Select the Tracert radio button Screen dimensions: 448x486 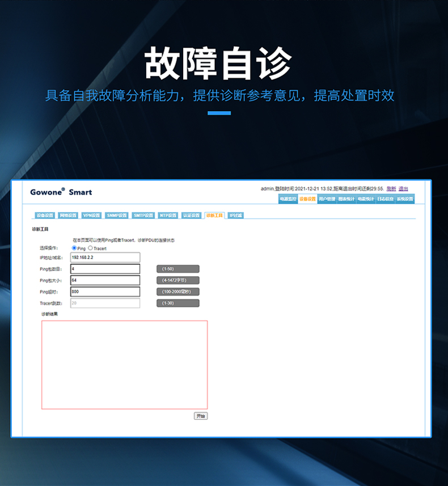pos(90,248)
